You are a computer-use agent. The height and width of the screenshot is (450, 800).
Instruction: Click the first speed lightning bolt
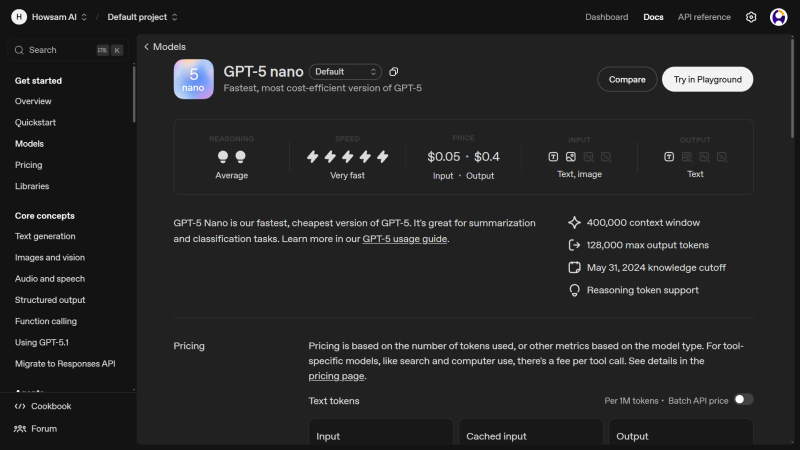pyautogui.click(x=313, y=157)
